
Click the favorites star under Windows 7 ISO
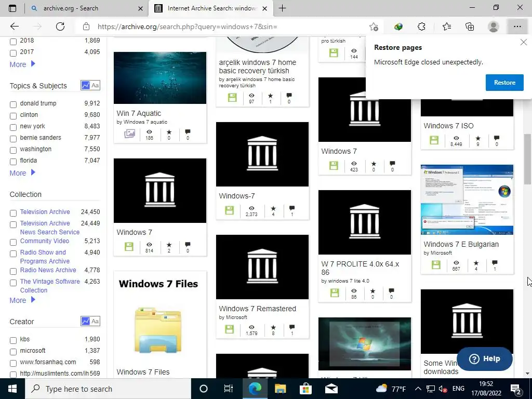(478, 138)
